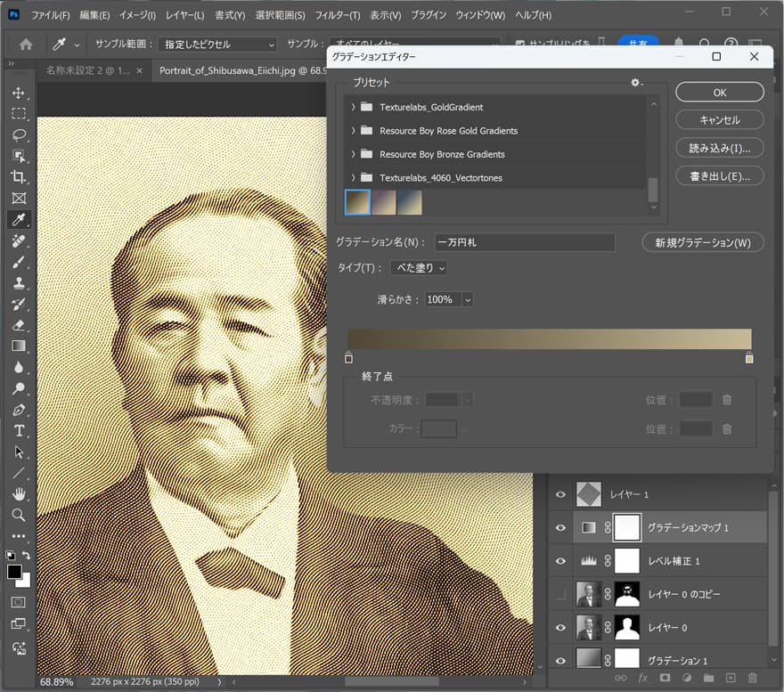Select the Spot Healing Brush tool
The width and height of the screenshot is (784, 692).
click(x=19, y=241)
